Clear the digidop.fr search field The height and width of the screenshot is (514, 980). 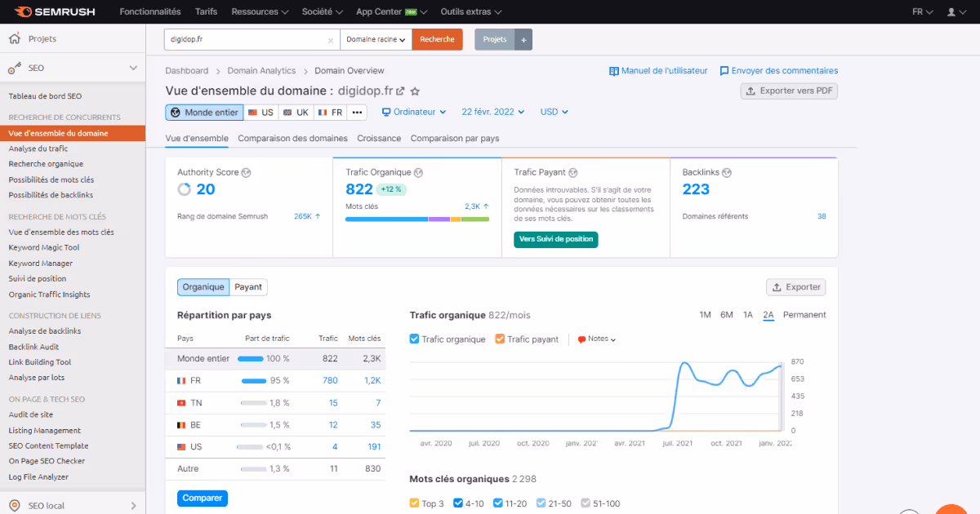[x=331, y=39]
